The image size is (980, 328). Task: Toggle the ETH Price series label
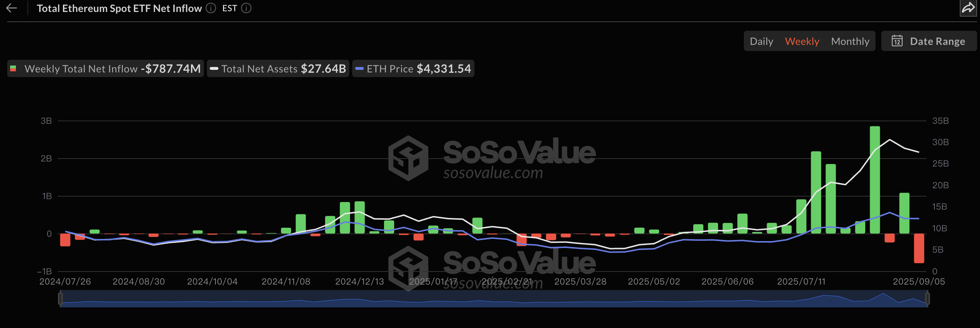[389, 69]
